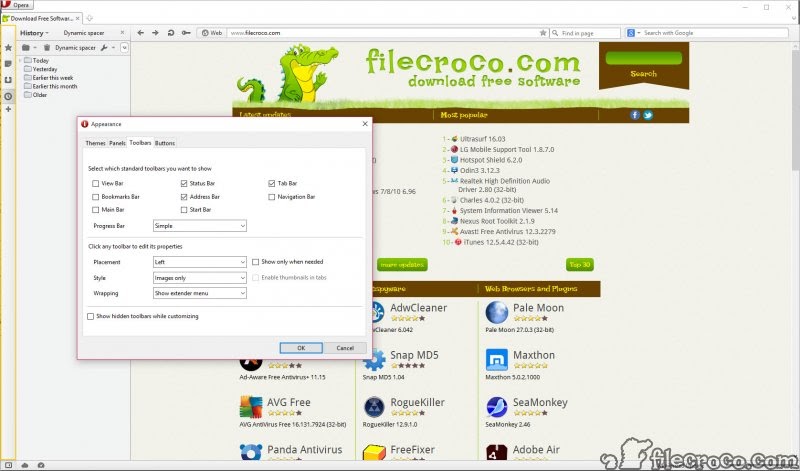Go back with the left arrow
The height and width of the screenshot is (471, 800).
click(140, 33)
